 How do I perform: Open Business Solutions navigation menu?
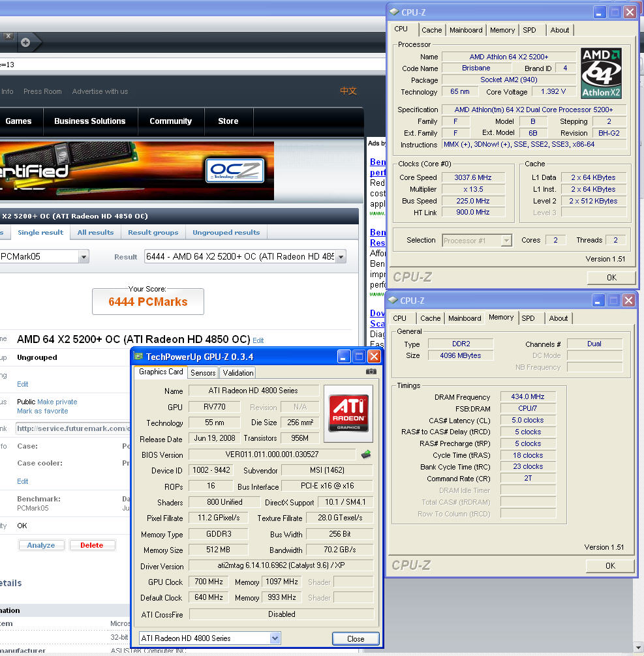tap(89, 121)
